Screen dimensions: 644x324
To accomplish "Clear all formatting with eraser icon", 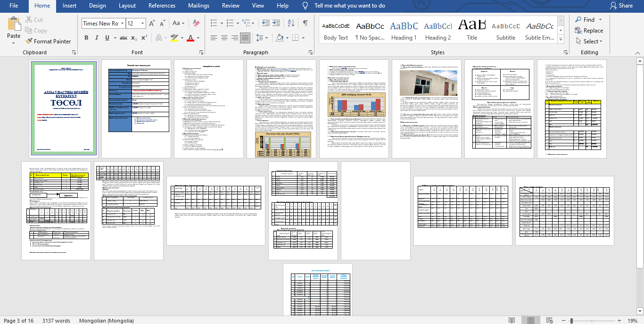I will click(x=197, y=23).
